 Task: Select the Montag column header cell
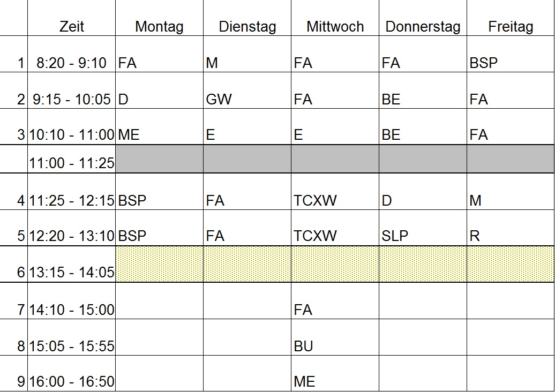coord(159,18)
